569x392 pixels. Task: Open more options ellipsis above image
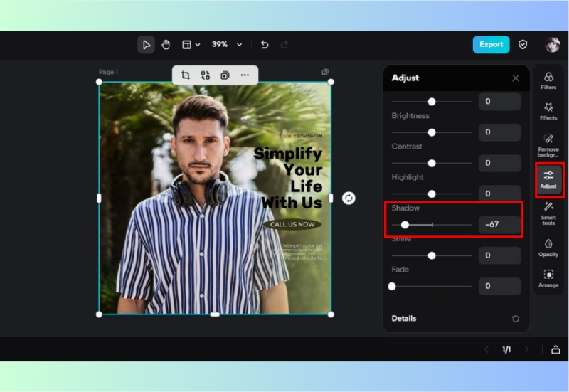(245, 75)
